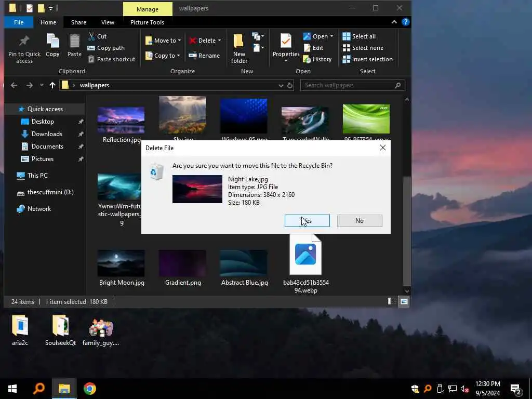
Task: Open the New item dropdown icon
Action: click(258, 36)
